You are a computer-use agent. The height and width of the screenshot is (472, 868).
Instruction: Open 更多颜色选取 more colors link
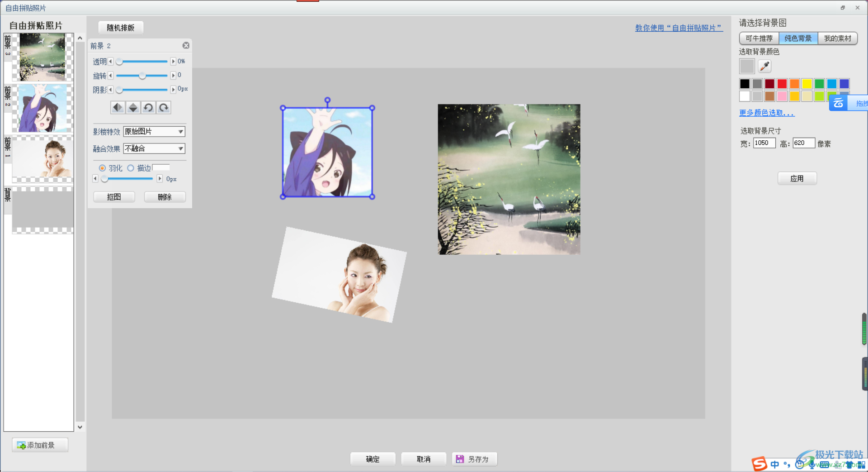pos(767,113)
